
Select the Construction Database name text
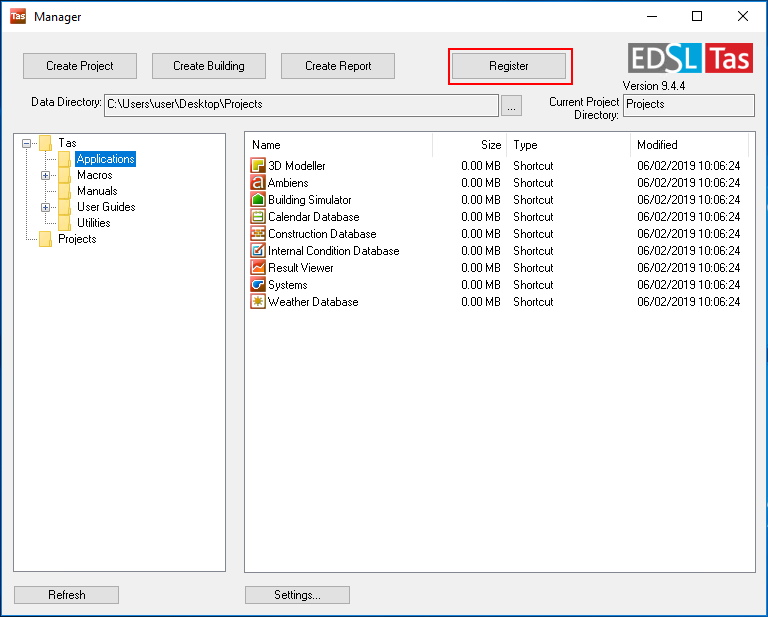[x=322, y=234]
